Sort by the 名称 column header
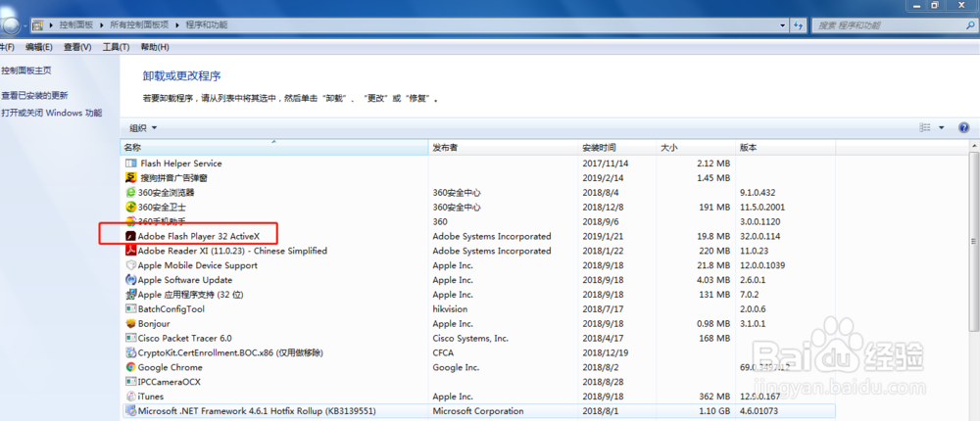The image size is (980, 421). (x=274, y=148)
